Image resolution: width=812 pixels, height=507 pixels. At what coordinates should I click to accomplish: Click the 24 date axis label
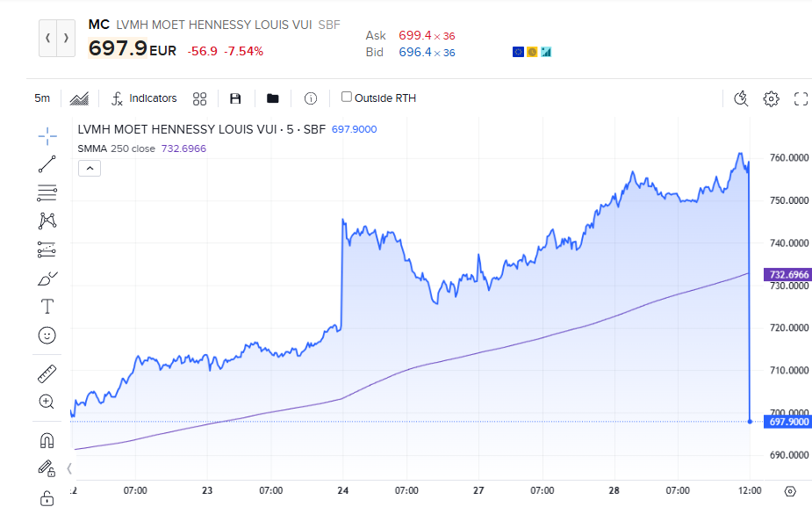pyautogui.click(x=342, y=490)
